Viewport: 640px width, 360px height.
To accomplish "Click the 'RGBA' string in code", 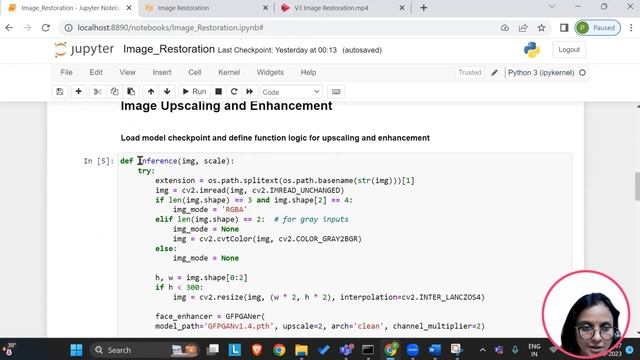I will pyautogui.click(x=235, y=210).
